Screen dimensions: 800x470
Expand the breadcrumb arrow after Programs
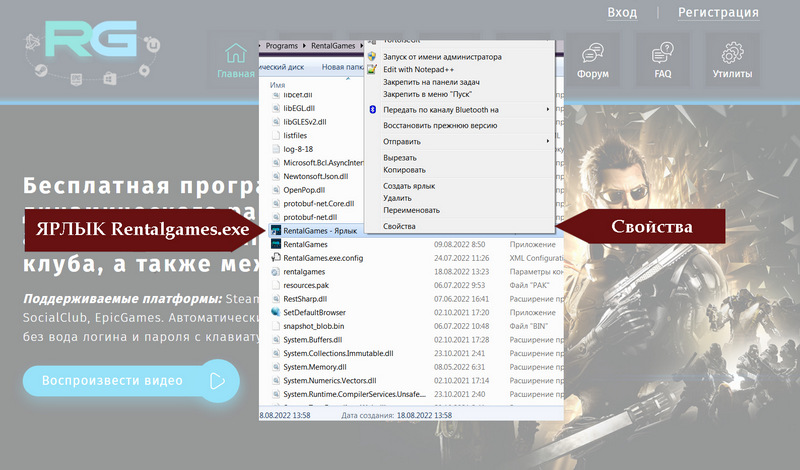point(305,46)
